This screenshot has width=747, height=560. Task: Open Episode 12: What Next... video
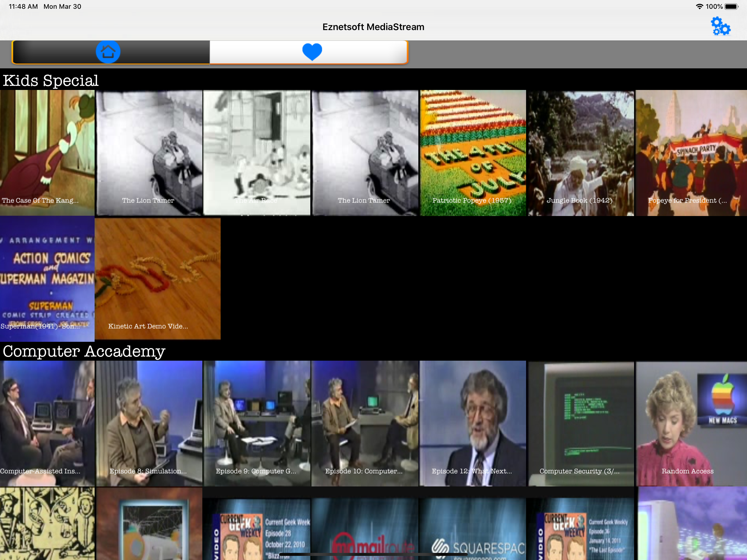click(x=473, y=424)
